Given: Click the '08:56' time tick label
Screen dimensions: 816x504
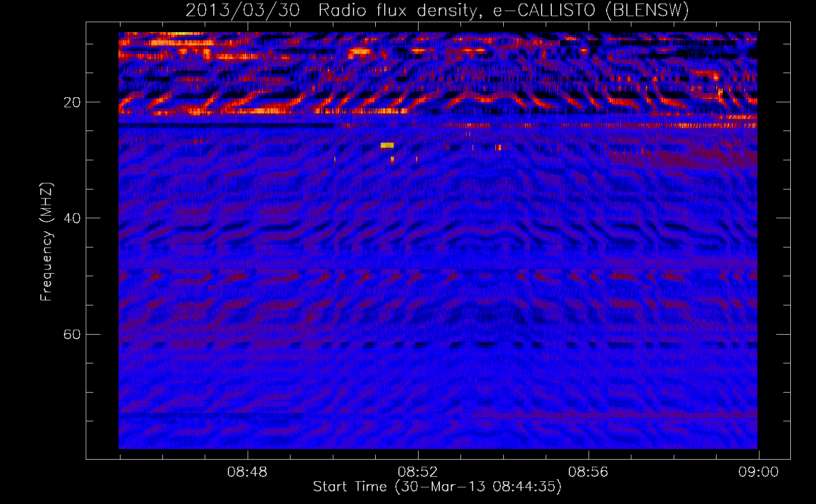Looking at the screenshot, I should [588, 472].
